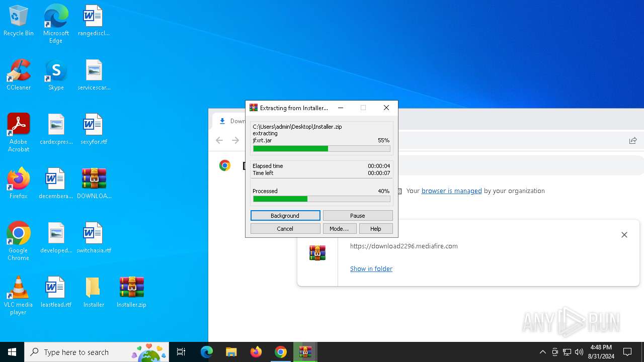Select the switchasia.rtf document icon
This screenshot has width=644, height=362.
click(94, 238)
